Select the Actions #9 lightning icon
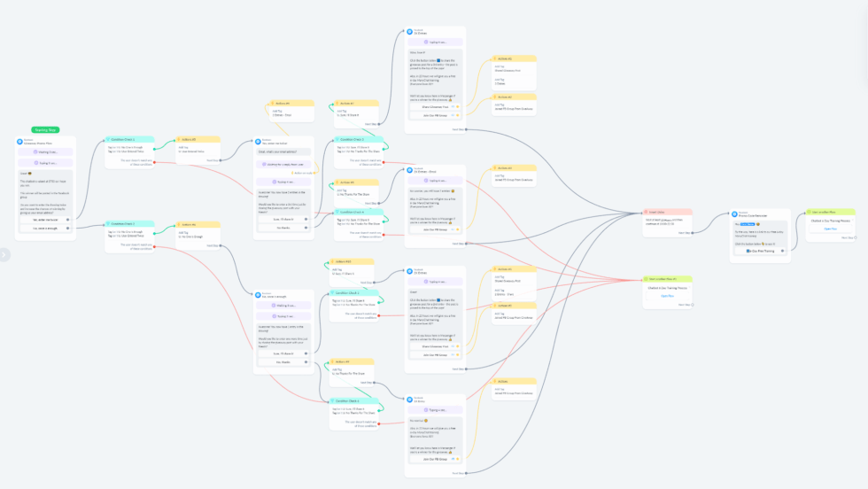The image size is (868, 489). (x=337, y=182)
